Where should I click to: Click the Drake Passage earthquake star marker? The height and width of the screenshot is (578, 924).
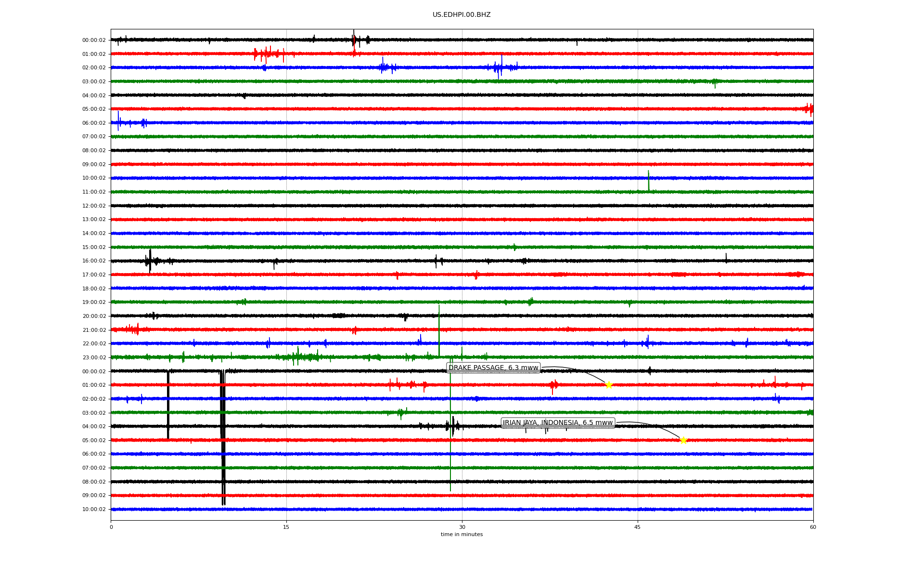coord(608,385)
